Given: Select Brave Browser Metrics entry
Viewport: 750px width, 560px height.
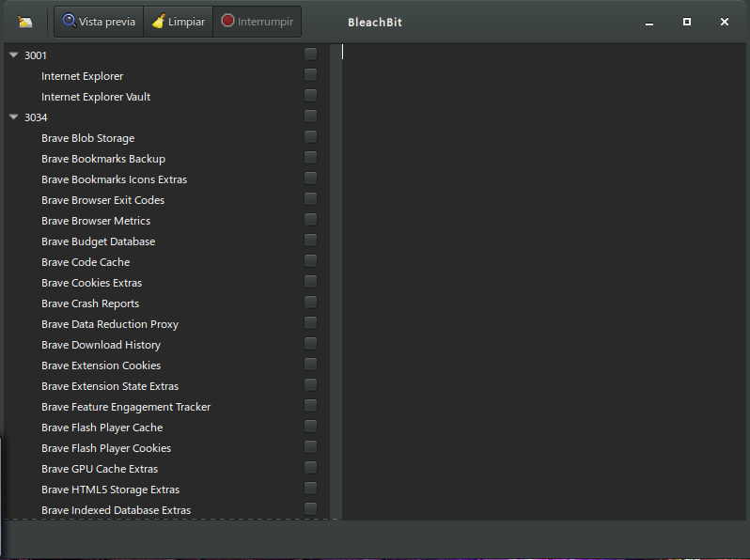Looking at the screenshot, I should coord(96,221).
